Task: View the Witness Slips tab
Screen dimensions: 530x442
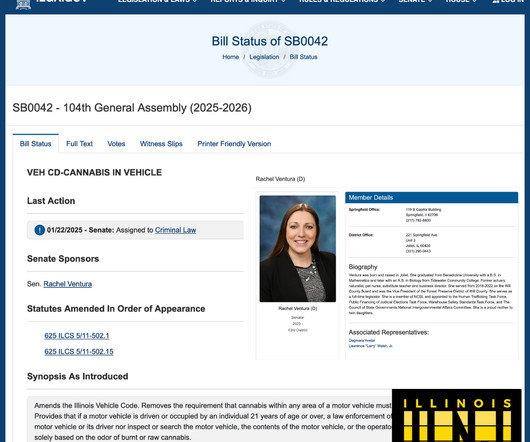Action: [x=161, y=144]
